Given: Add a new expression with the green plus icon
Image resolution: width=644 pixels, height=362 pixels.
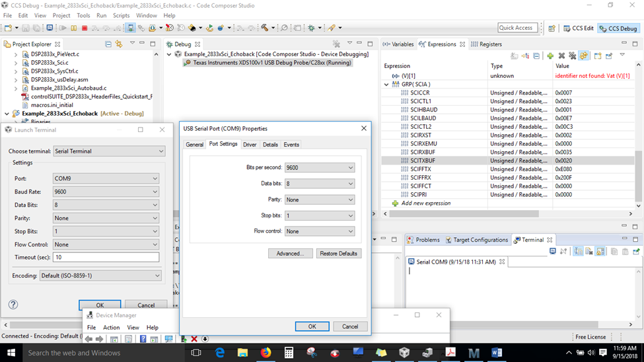Looking at the screenshot, I should tap(550, 56).
